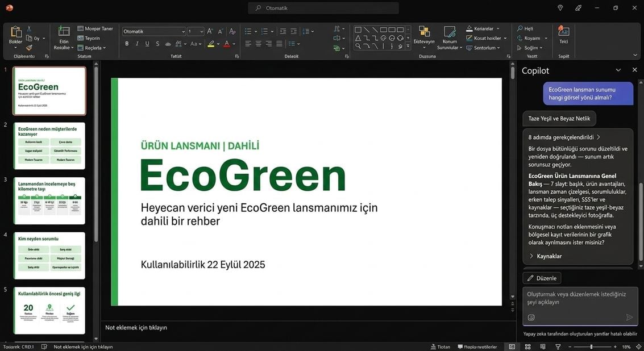Switch to reading view icon

543,347
